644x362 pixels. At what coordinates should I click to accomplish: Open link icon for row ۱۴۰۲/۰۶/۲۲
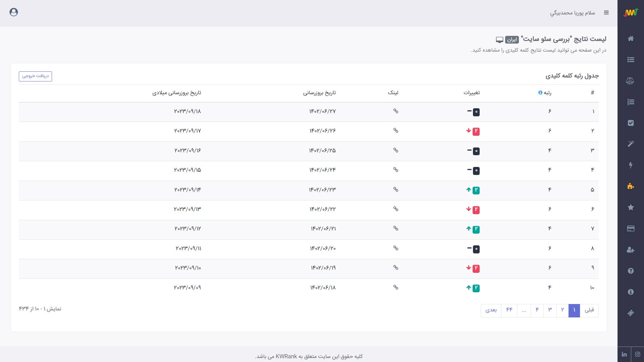click(396, 209)
